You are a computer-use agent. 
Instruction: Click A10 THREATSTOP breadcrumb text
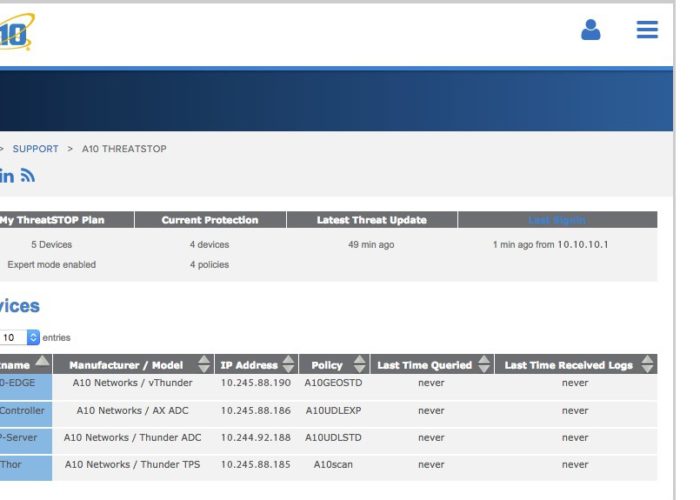pyautogui.click(x=124, y=149)
